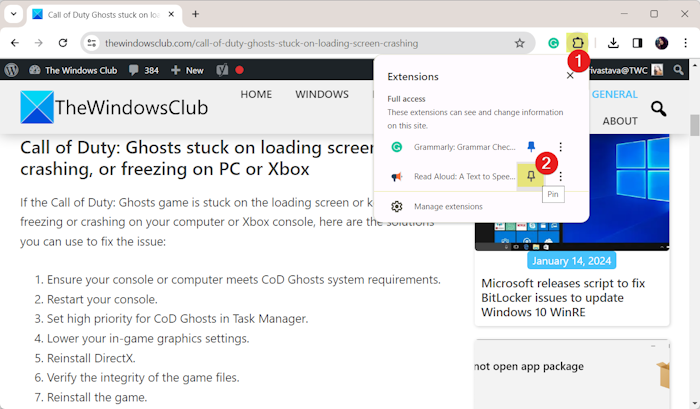Unpin Grammarly extension
The width and height of the screenshot is (700, 409).
tap(531, 146)
